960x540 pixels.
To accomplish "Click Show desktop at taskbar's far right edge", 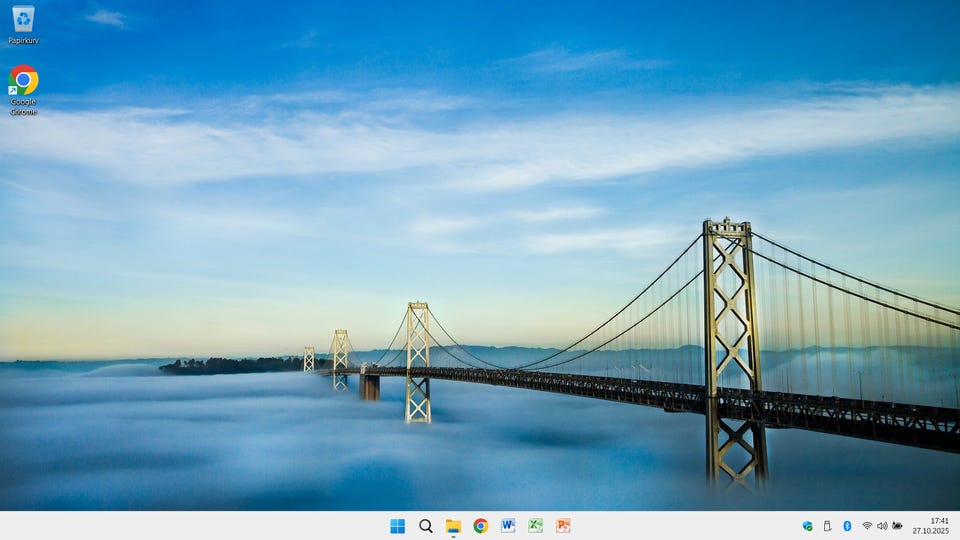I will click(x=957, y=526).
